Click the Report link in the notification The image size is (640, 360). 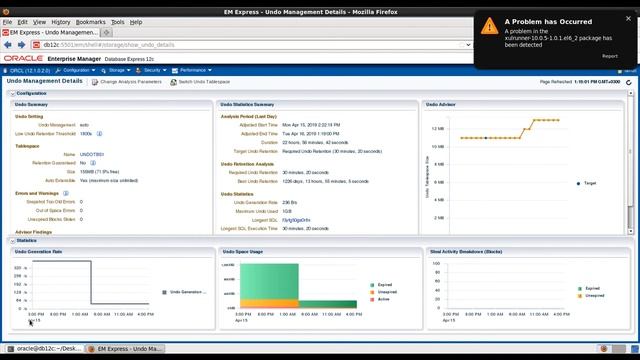(x=610, y=56)
